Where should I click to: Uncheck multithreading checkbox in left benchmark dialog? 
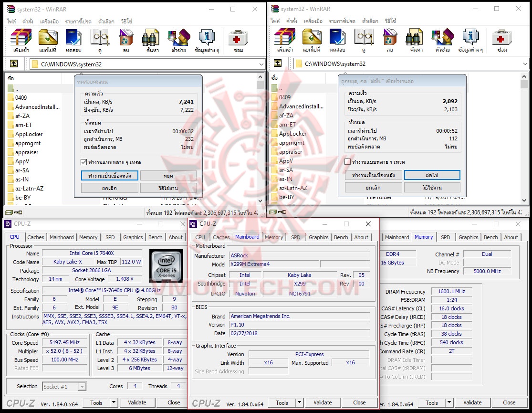(x=84, y=162)
